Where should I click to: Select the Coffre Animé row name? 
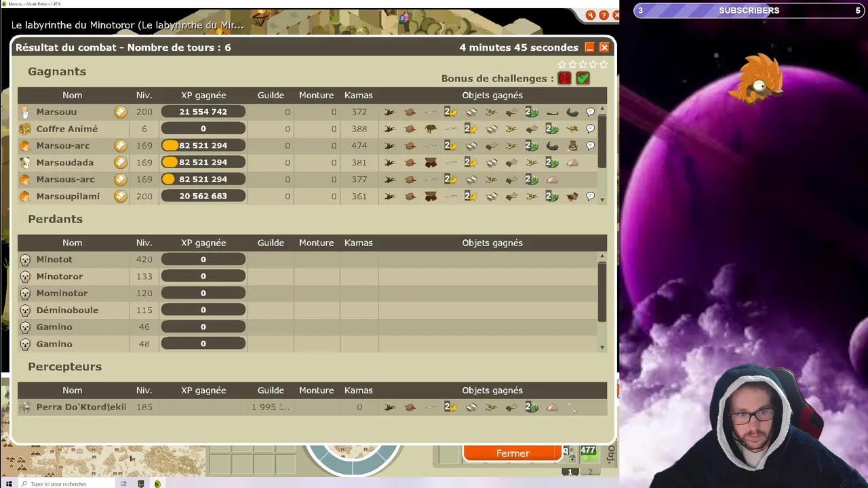pyautogui.click(x=67, y=129)
